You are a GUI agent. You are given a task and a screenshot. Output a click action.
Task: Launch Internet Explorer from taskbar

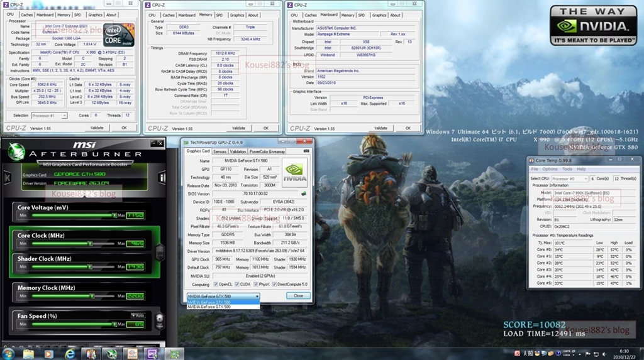coord(70,354)
